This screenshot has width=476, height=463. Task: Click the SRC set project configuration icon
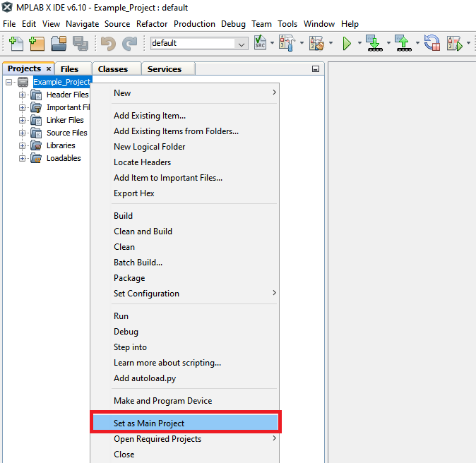click(x=260, y=43)
